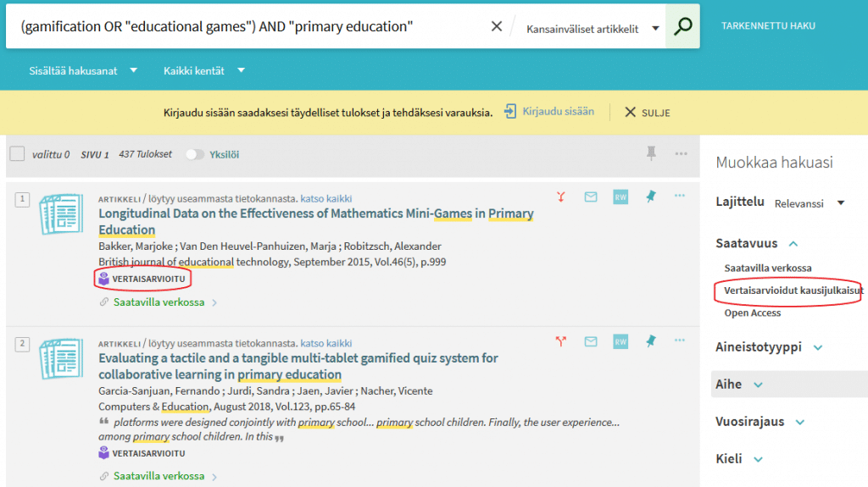Click inside the search query text field
The height and width of the screenshot is (487, 868).
point(246,27)
